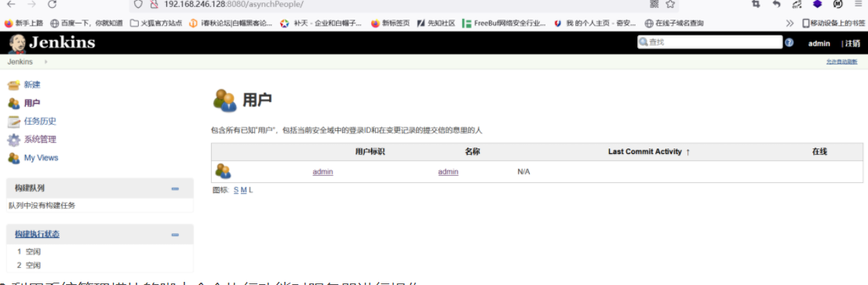
Task: Reload the page with the refresh icon
Action: click(52, 4)
